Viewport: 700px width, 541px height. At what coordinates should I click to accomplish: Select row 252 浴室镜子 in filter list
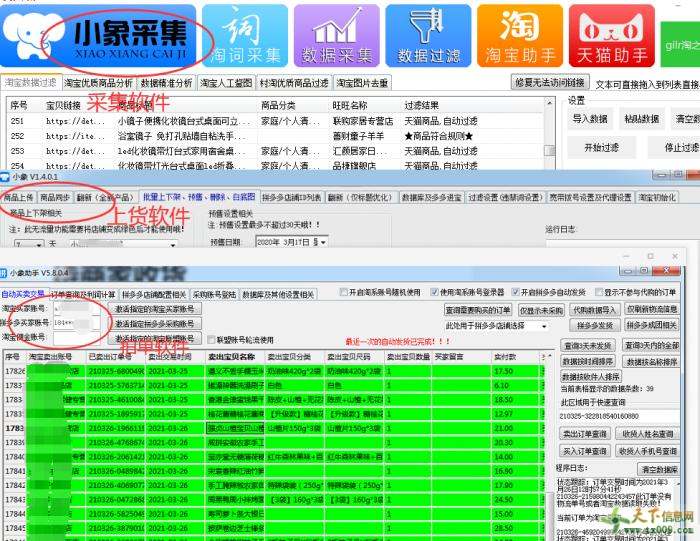pos(275,136)
